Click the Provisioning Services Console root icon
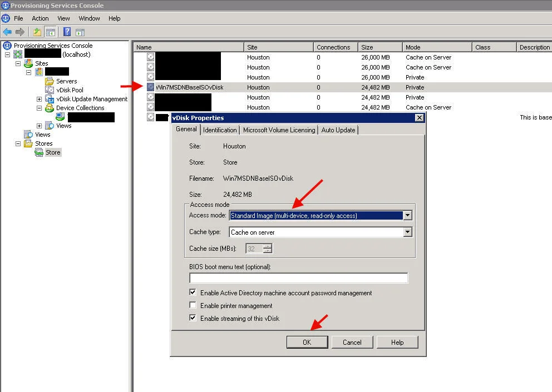Image resolution: width=552 pixels, height=392 pixels. pyautogui.click(x=7, y=46)
